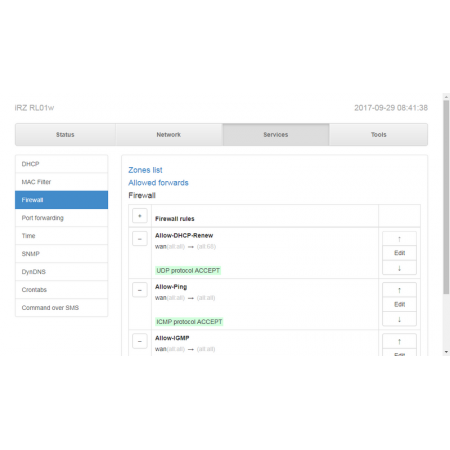Remove the Allow-DHCP-Renew rule
Image resolution: width=450 pixels, height=450 pixels.
[x=140, y=239]
